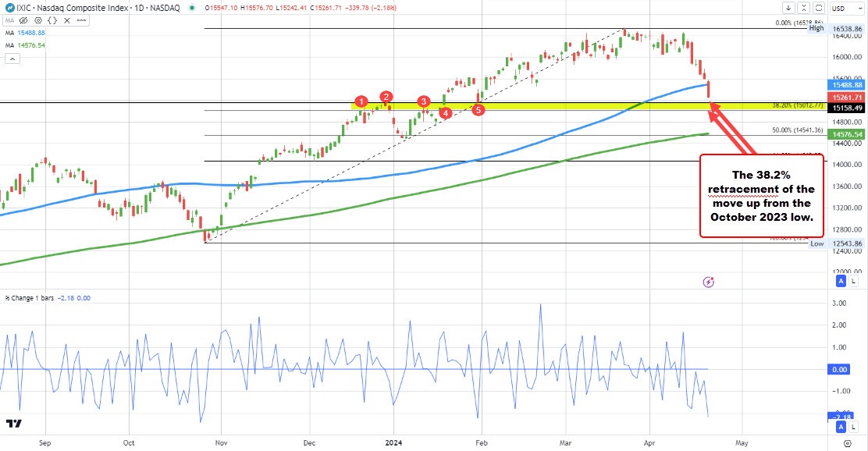Click the High price level label
The image size is (868, 451).
tap(816, 27)
